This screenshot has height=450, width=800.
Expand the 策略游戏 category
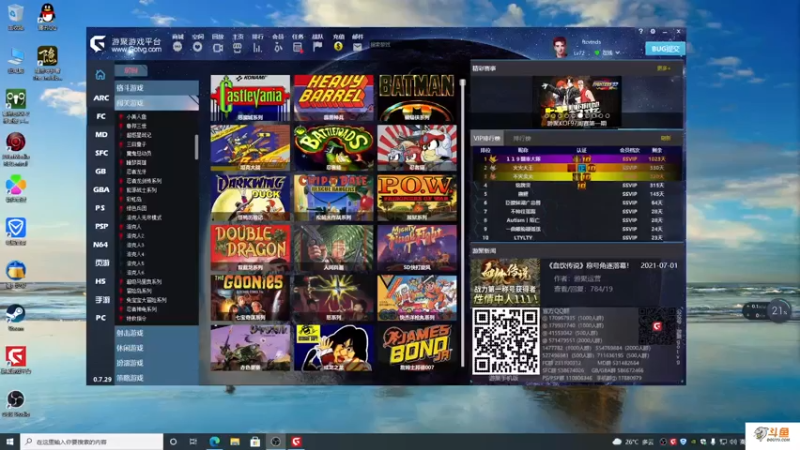pyautogui.click(x=156, y=378)
